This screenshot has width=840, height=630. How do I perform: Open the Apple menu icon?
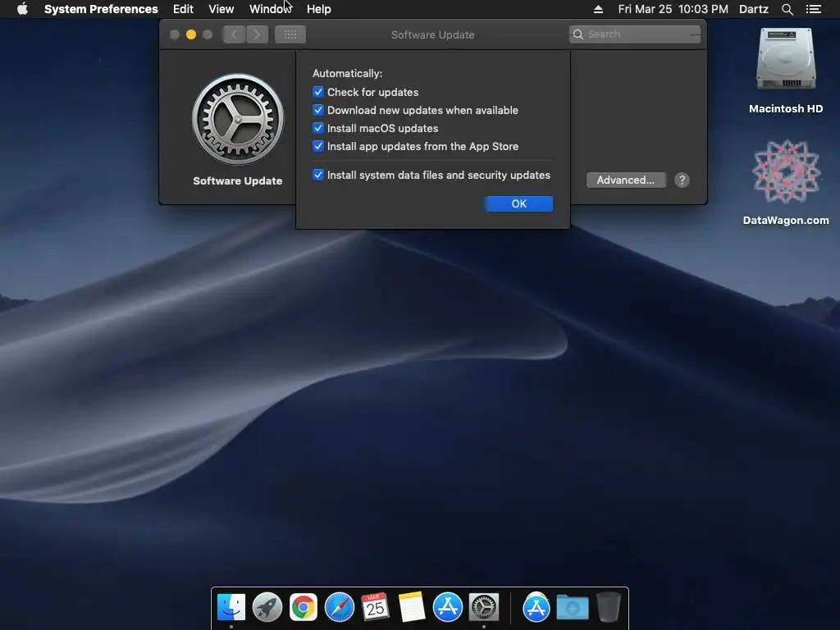(22, 9)
